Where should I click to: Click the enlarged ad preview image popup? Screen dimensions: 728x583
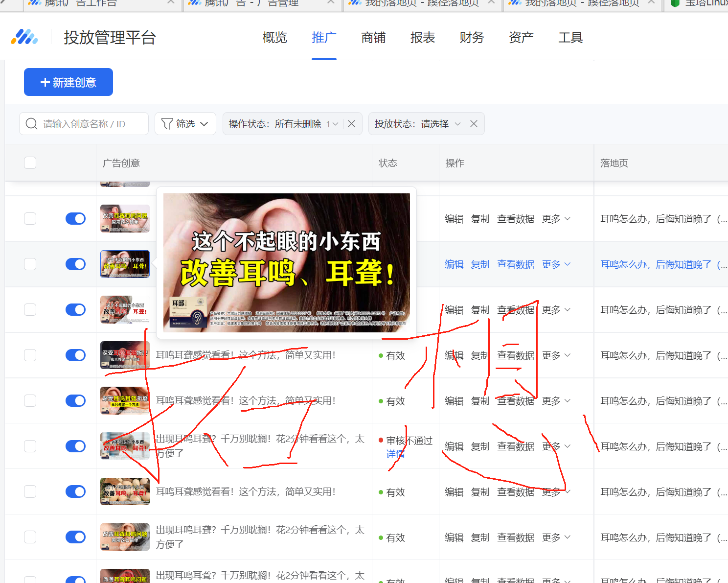pyautogui.click(x=287, y=263)
